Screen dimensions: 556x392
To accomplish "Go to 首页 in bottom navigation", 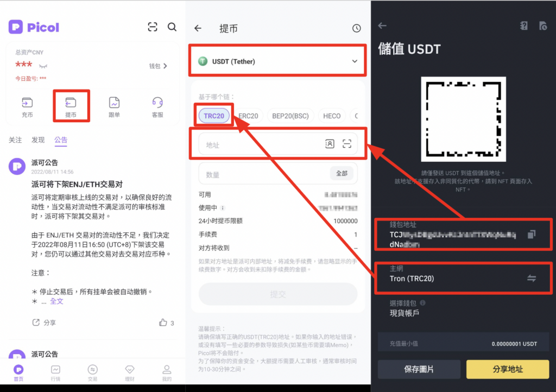I will [x=18, y=373].
